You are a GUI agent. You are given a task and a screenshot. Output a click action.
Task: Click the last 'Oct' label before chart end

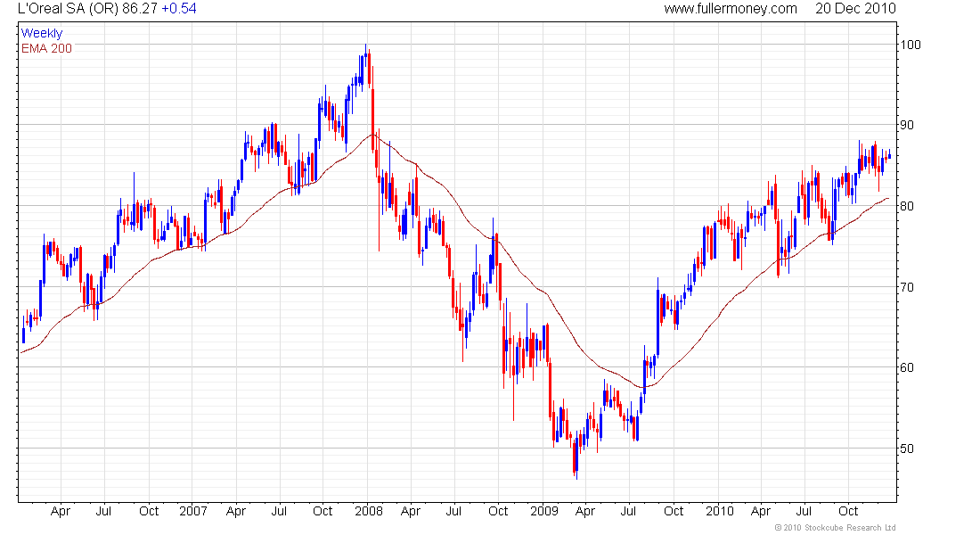coord(848,511)
